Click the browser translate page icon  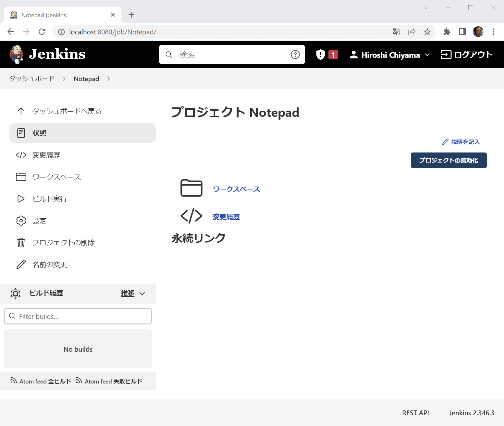pos(396,32)
